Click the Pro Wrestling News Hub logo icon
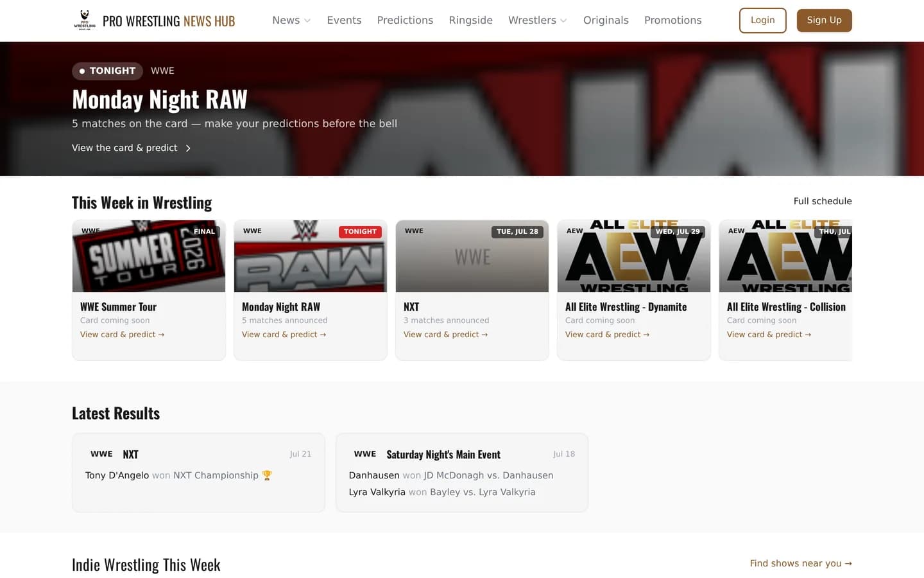924x578 pixels. [85, 20]
